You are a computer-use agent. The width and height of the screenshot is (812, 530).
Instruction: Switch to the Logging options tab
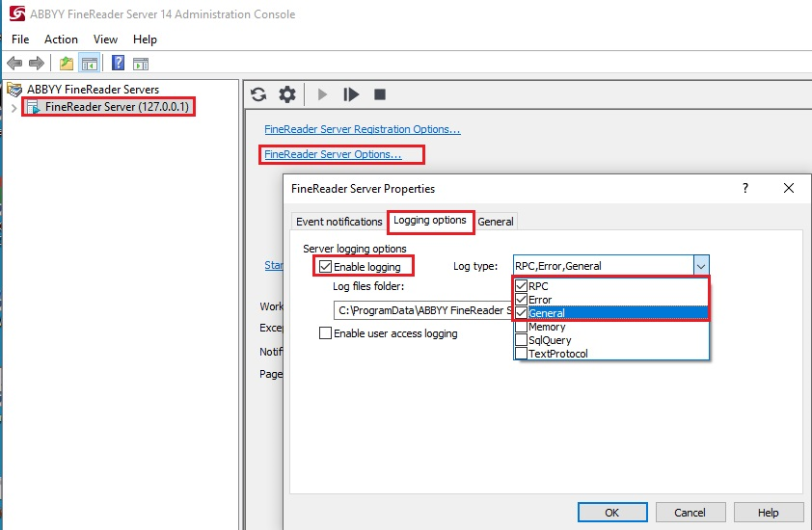430,221
